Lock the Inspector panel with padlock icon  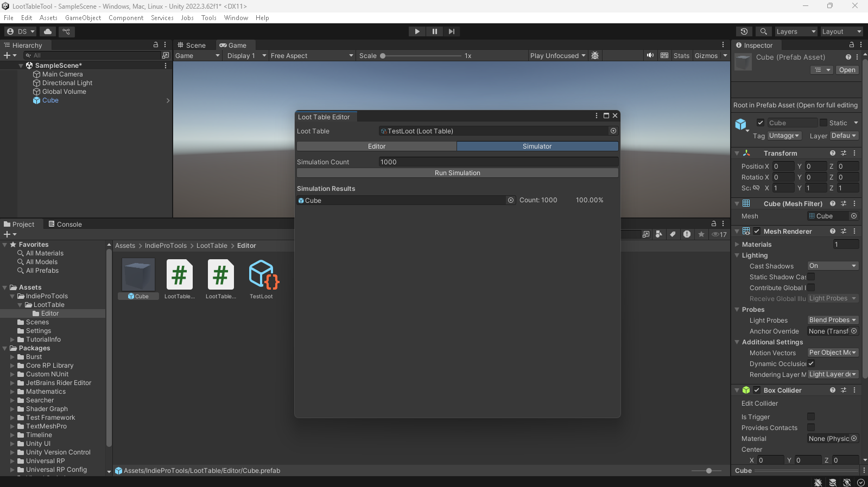[852, 45]
